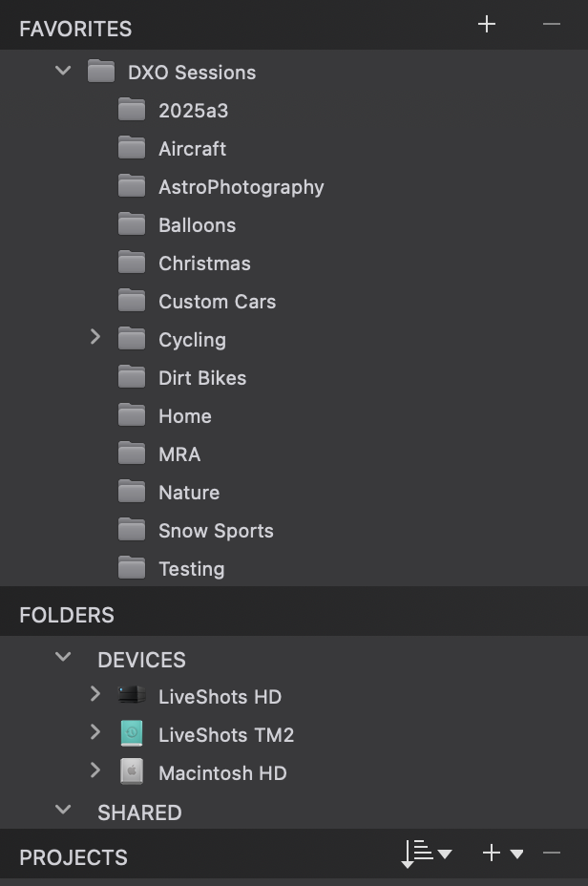Collapse the DXO Sessions folder
Image resolution: width=588 pixels, height=886 pixels.
click(x=64, y=71)
